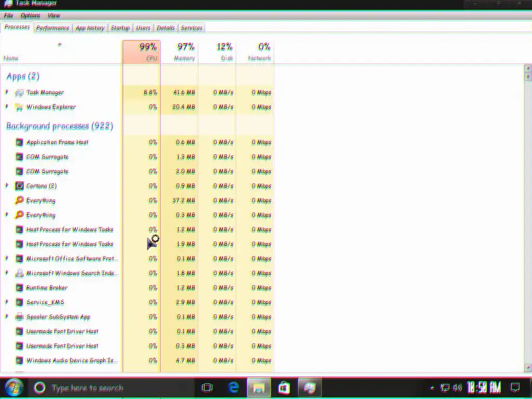
Task: Open File Explorer from taskbar
Action: (259, 388)
